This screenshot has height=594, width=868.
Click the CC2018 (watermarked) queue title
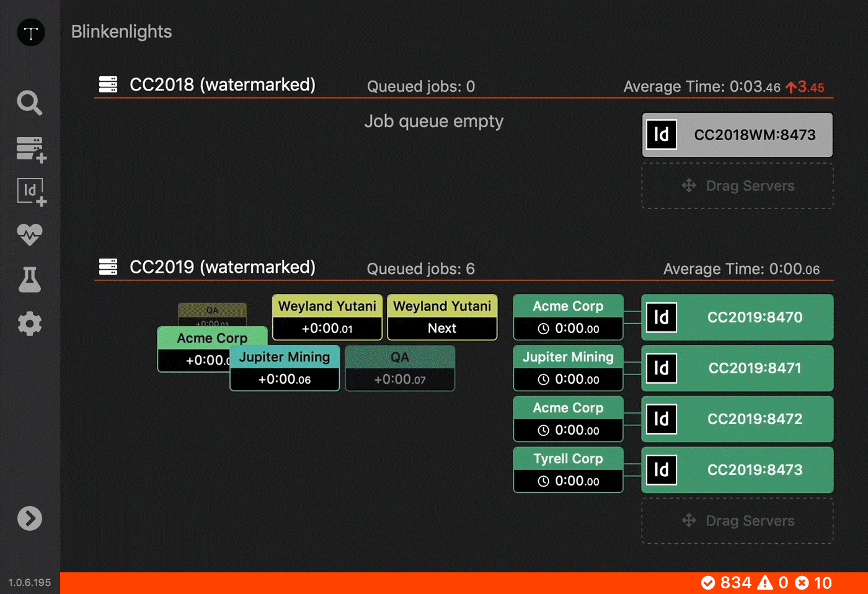point(223,84)
